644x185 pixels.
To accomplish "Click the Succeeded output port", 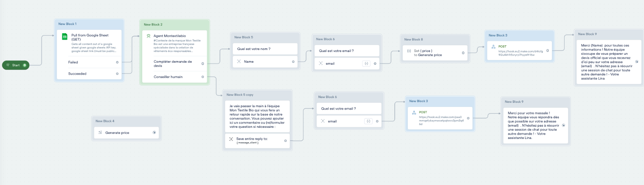I will pyautogui.click(x=117, y=74).
